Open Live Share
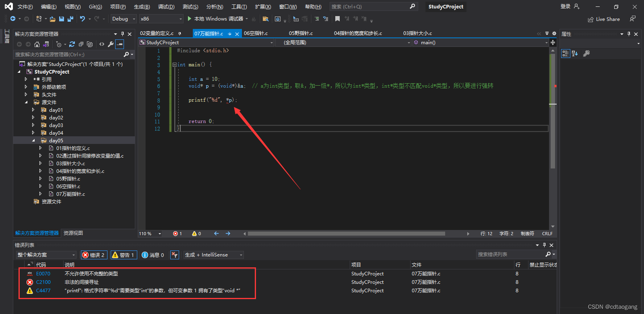The width and height of the screenshot is (644, 314). pos(604,19)
